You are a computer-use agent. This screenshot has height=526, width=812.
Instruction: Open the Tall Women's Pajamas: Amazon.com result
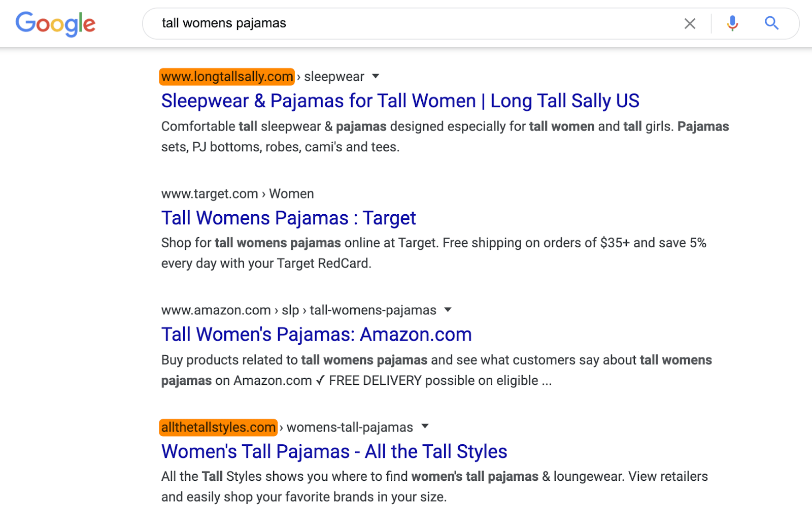click(x=316, y=334)
